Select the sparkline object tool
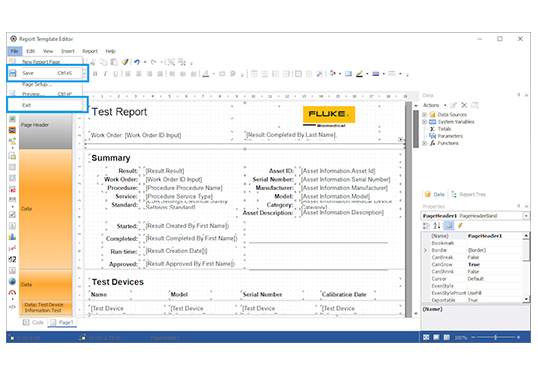 [x=12, y=248]
